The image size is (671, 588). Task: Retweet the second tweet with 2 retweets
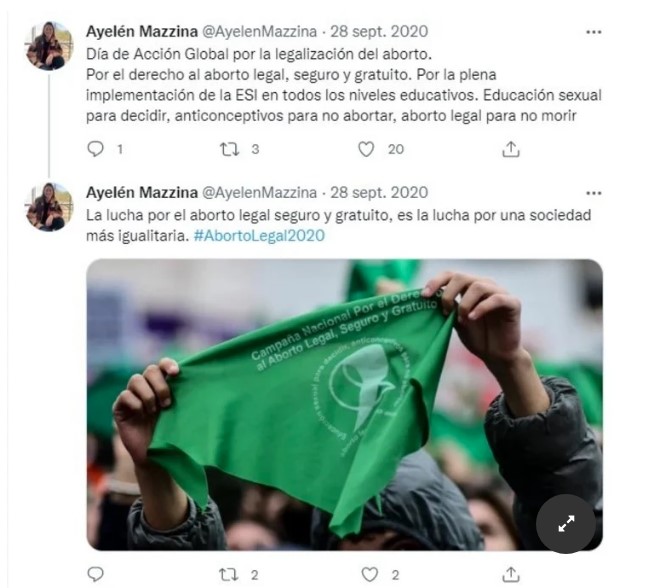pyautogui.click(x=229, y=575)
